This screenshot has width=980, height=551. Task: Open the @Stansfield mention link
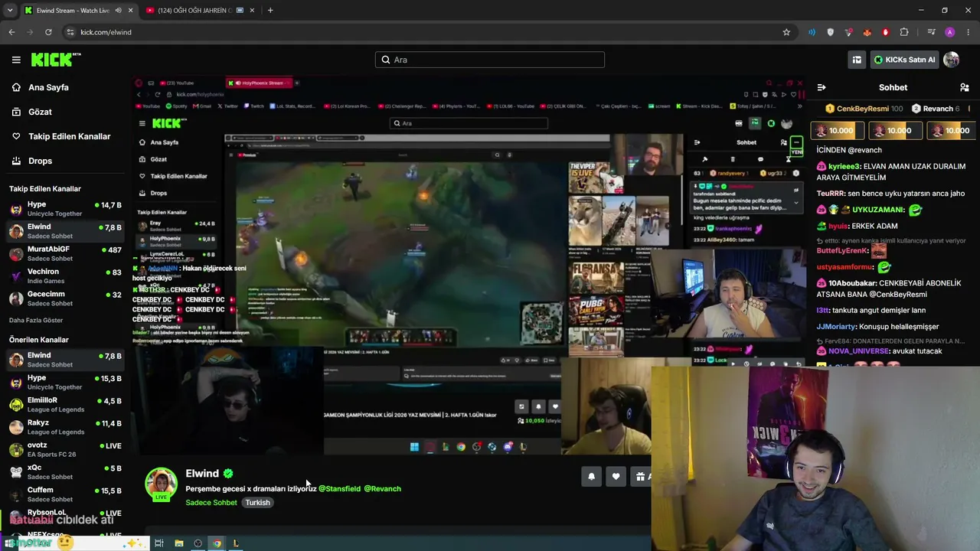coord(339,489)
